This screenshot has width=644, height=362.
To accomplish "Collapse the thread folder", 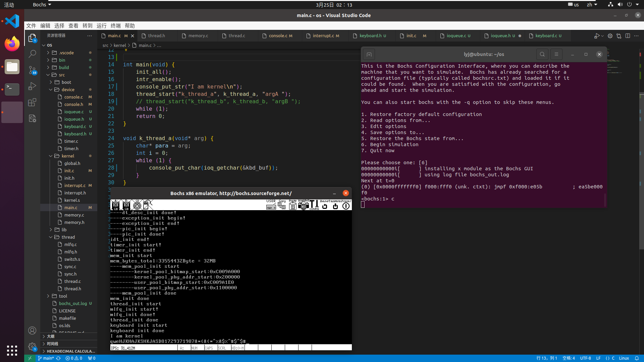I will tap(68, 237).
